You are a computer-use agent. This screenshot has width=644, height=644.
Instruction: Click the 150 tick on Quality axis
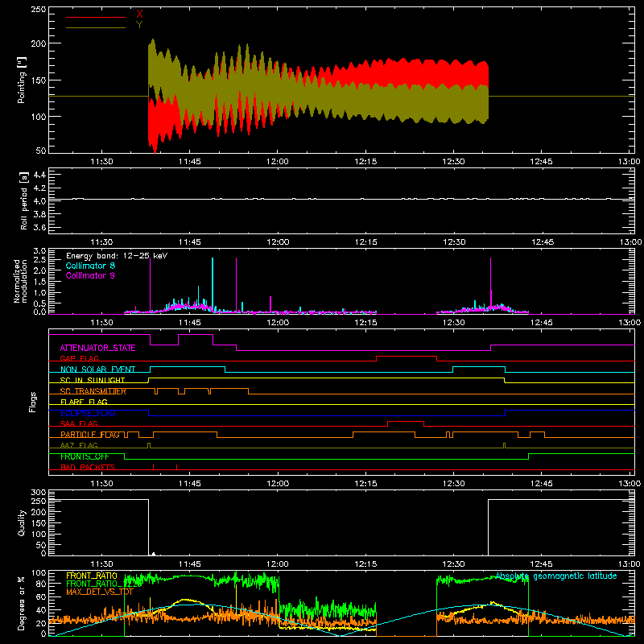pyautogui.click(x=38, y=523)
